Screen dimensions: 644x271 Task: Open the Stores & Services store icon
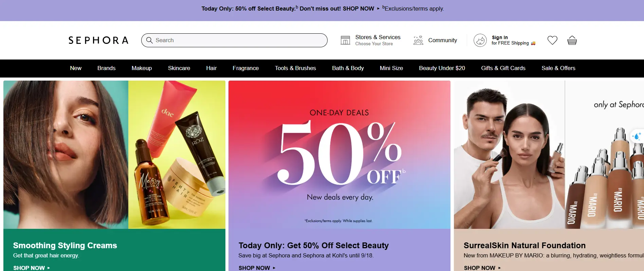click(x=345, y=40)
